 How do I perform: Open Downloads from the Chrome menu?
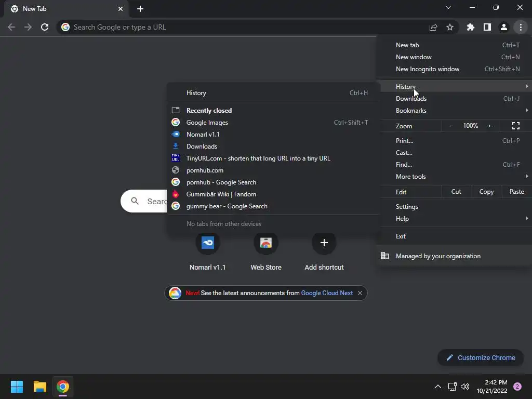pyautogui.click(x=454, y=98)
